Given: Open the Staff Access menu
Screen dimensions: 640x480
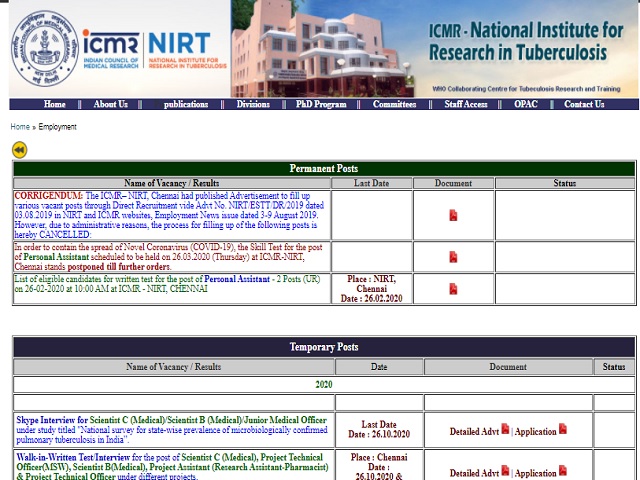Looking at the screenshot, I should (466, 104).
